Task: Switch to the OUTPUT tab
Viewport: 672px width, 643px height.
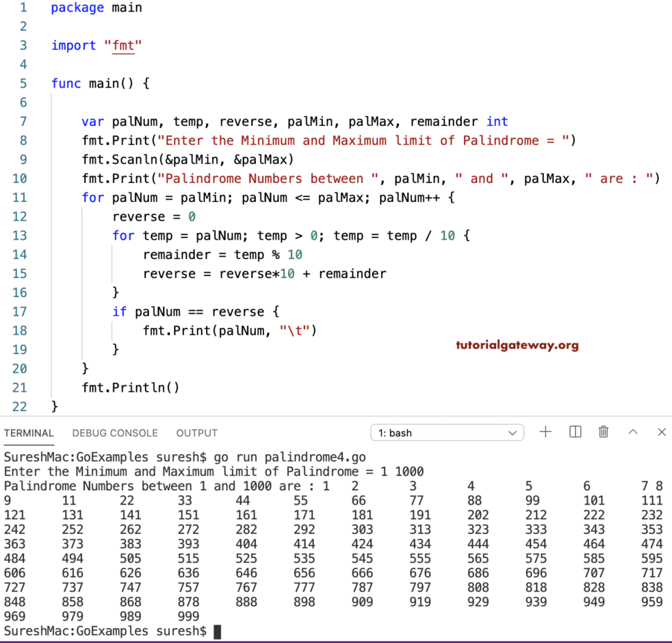Action: point(196,433)
